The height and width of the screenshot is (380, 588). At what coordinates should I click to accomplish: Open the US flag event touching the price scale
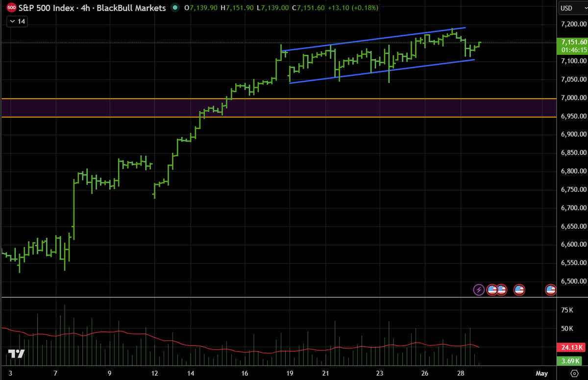coord(551,290)
